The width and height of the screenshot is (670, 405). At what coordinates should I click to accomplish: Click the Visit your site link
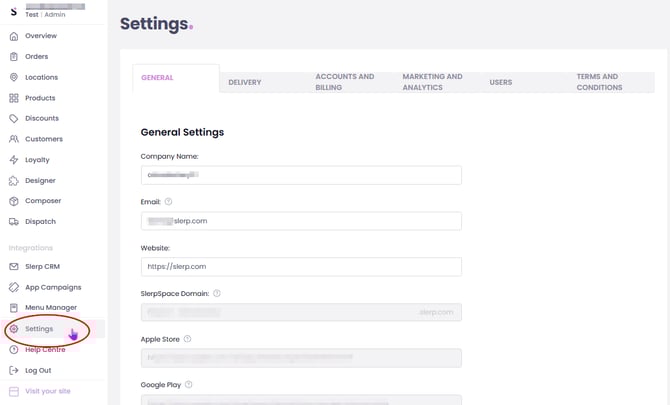coord(47,391)
